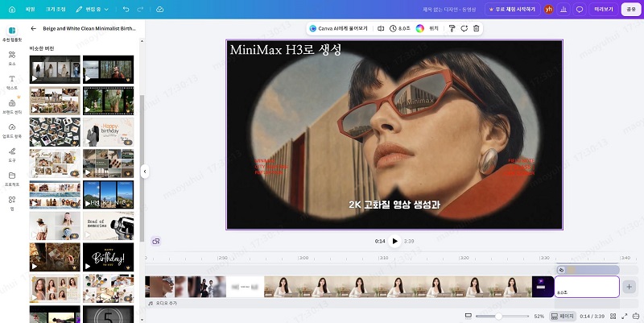Click the template panel scrollbar
Image resolution: width=644 pixels, height=323 pixels.
[142, 168]
